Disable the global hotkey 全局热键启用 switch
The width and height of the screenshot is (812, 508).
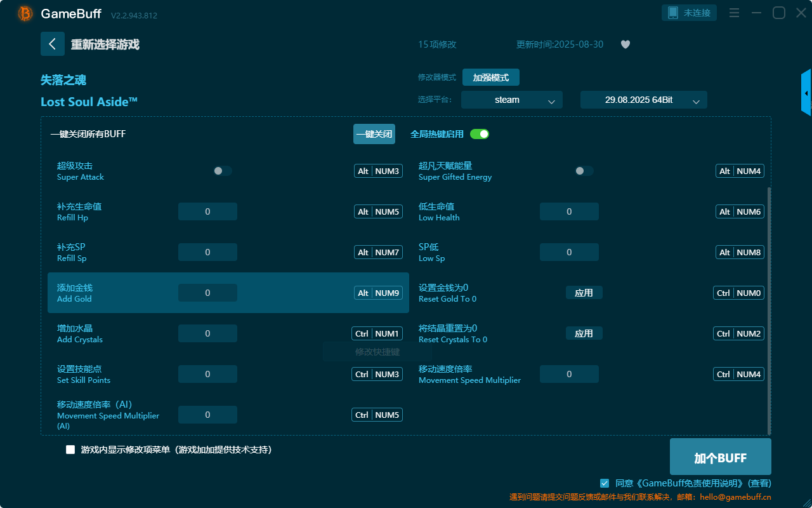click(480, 134)
